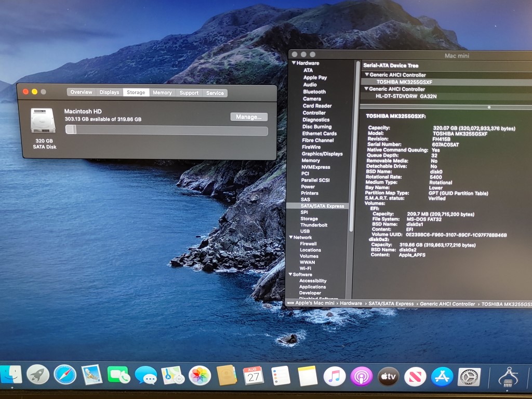Select HL-DT-ST DVDRW GA32N device row

pos(406,96)
